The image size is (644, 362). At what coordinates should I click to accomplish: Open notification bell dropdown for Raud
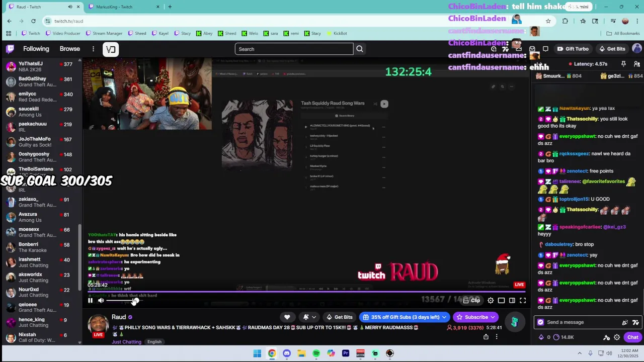[309, 317]
